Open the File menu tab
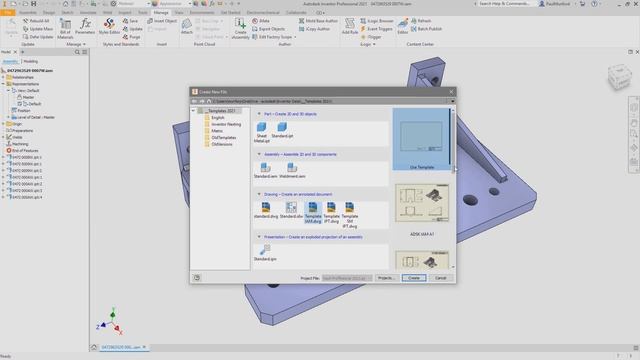640x360 pixels. (x=8, y=13)
